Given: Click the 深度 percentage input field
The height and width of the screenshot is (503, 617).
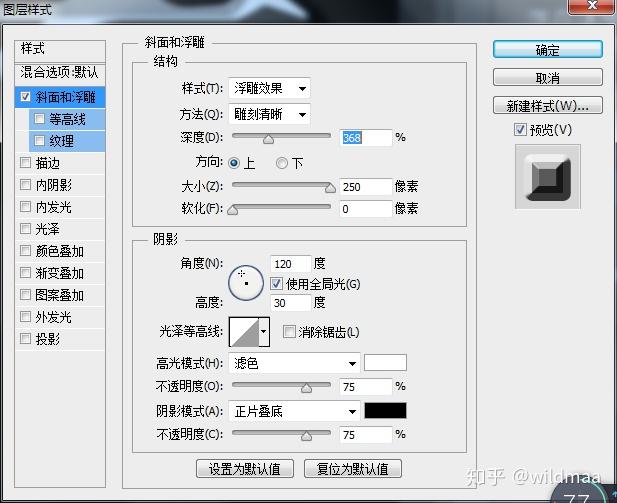Looking at the screenshot, I should point(366,138).
